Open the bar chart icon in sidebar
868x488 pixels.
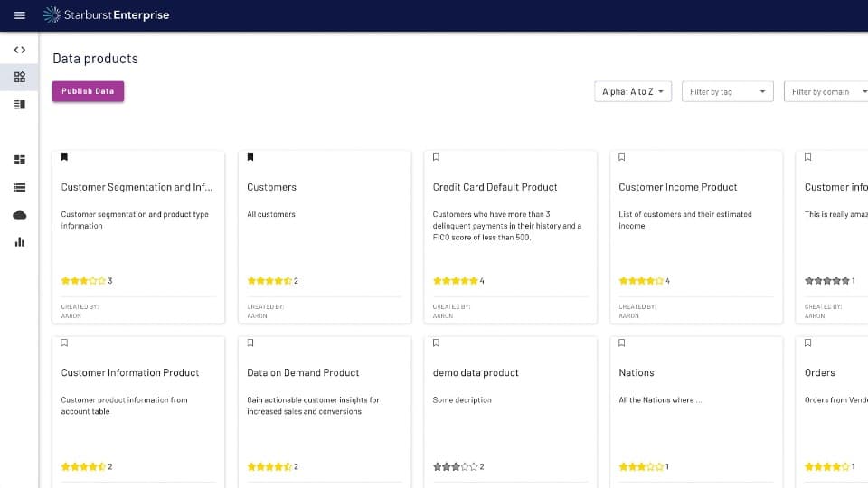[20, 242]
